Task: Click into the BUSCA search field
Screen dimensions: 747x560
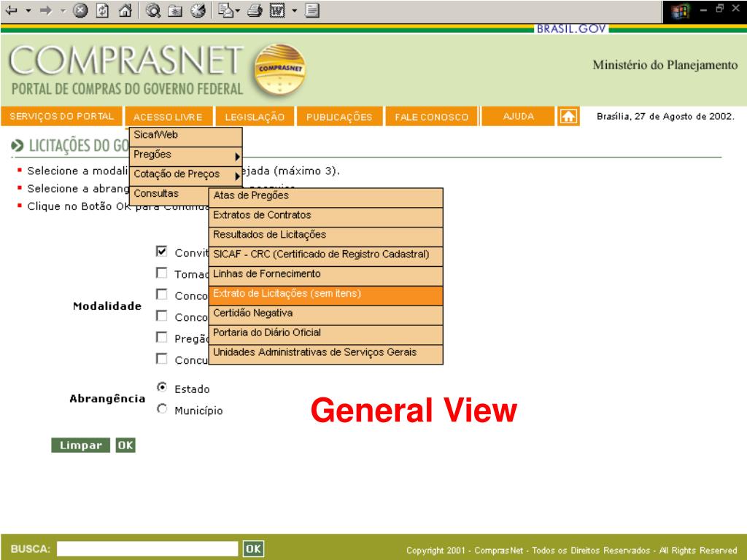Action: pyautogui.click(x=147, y=548)
